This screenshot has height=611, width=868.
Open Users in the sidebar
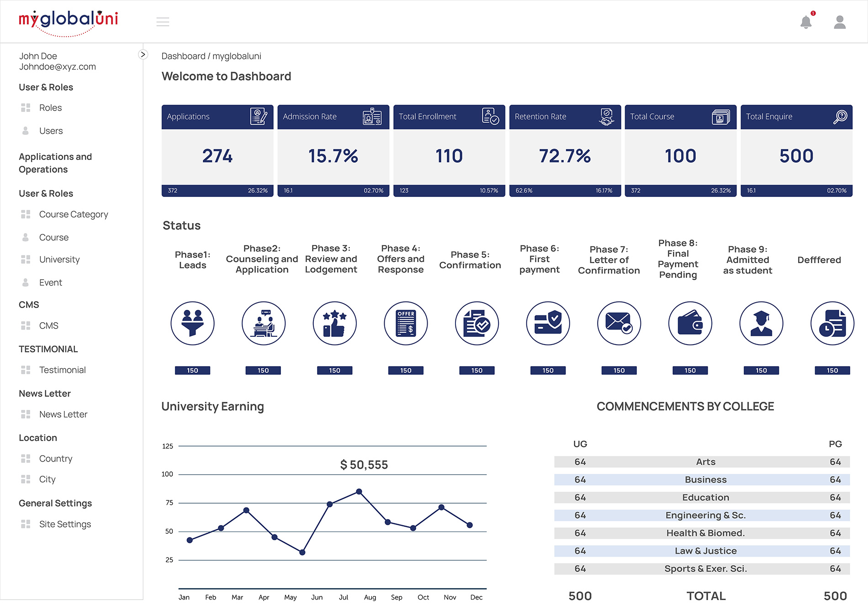(51, 131)
